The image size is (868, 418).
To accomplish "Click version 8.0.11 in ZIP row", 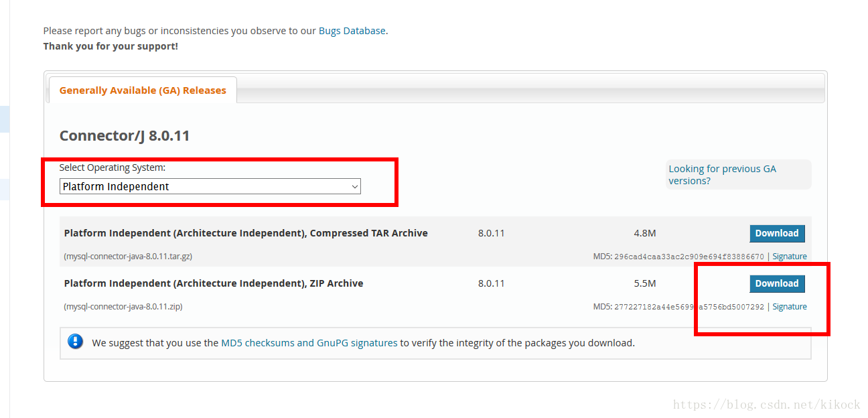I will (x=491, y=283).
